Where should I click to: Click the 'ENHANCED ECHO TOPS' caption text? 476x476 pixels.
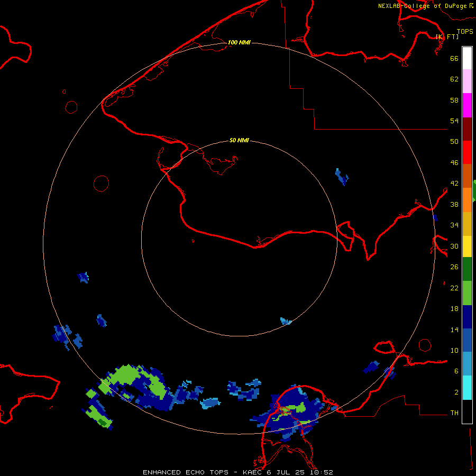[186, 472]
